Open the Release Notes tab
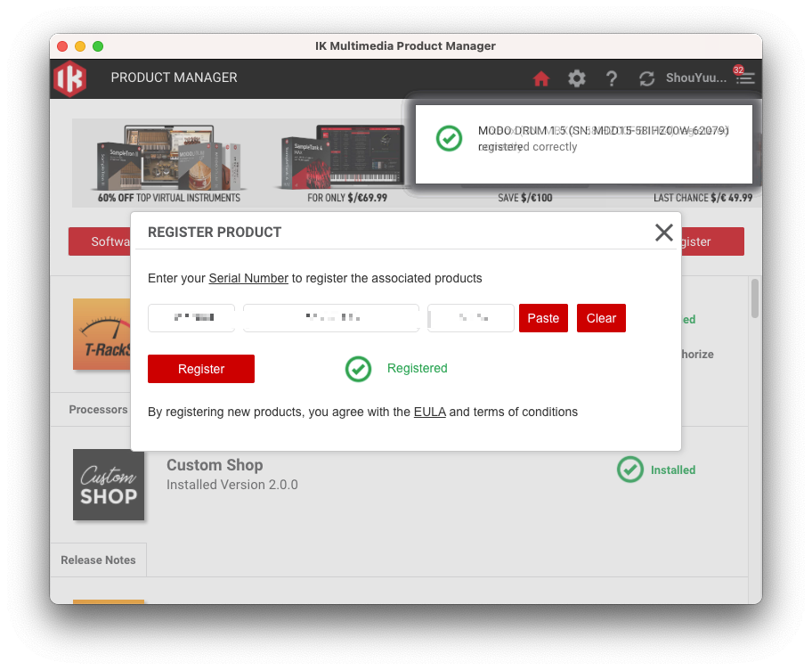This screenshot has width=812, height=670. [99, 560]
